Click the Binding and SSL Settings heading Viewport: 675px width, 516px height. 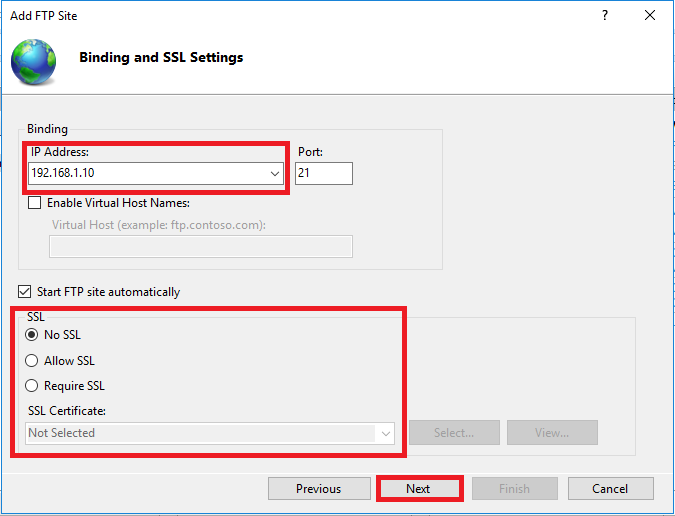point(161,57)
